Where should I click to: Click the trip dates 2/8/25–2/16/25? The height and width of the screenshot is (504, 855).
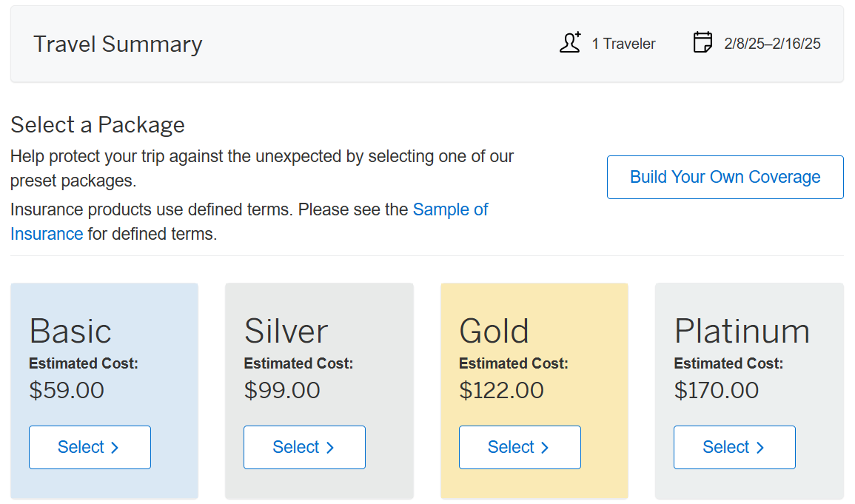pos(772,44)
